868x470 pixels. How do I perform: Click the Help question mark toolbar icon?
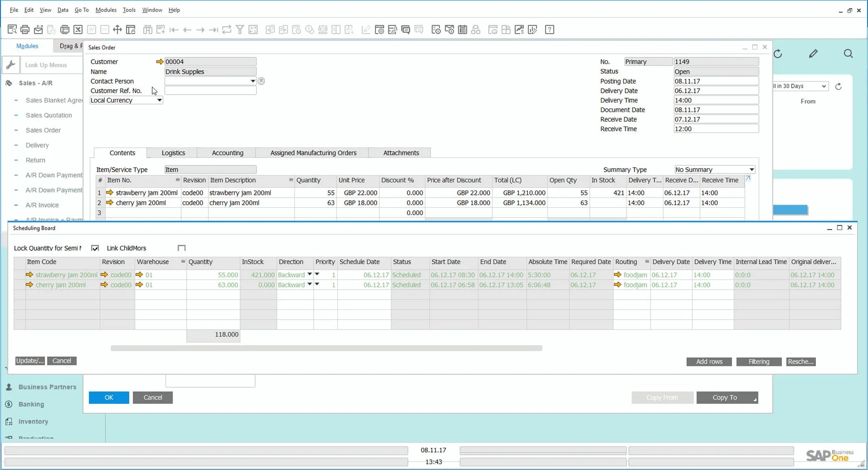pos(550,30)
